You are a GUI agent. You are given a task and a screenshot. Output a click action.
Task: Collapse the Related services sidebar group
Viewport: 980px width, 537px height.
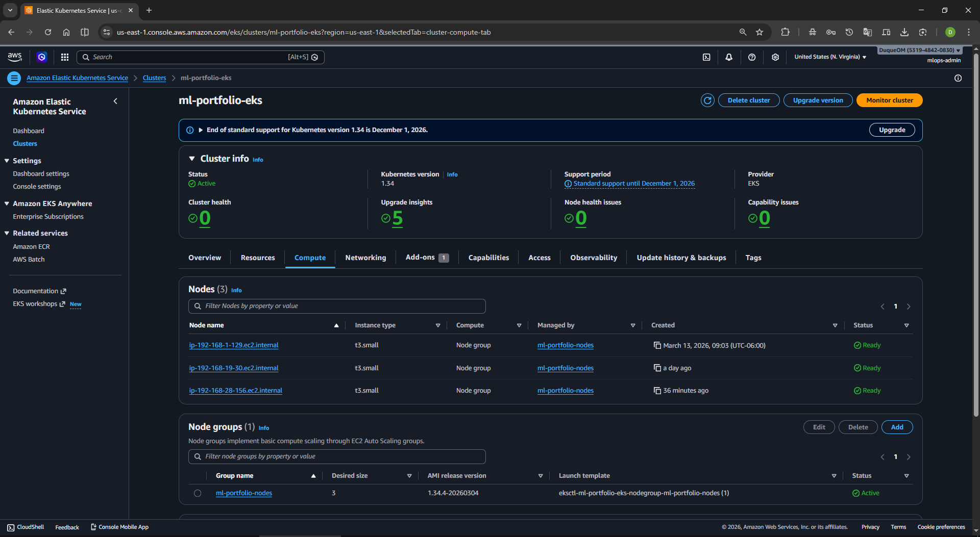[x=7, y=233]
